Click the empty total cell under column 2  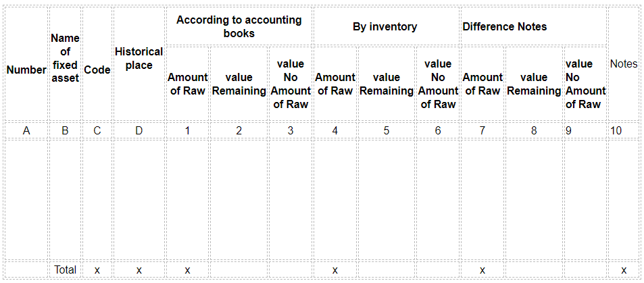point(239,270)
